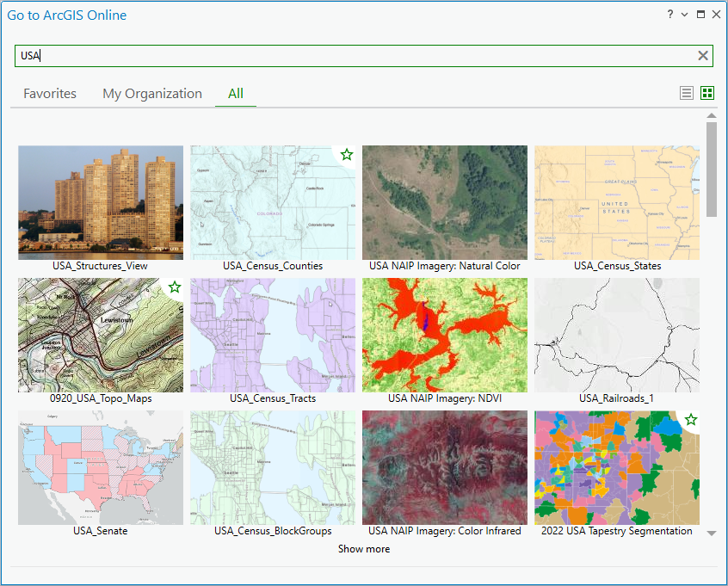Click the scrollbar down arrow

712,534
